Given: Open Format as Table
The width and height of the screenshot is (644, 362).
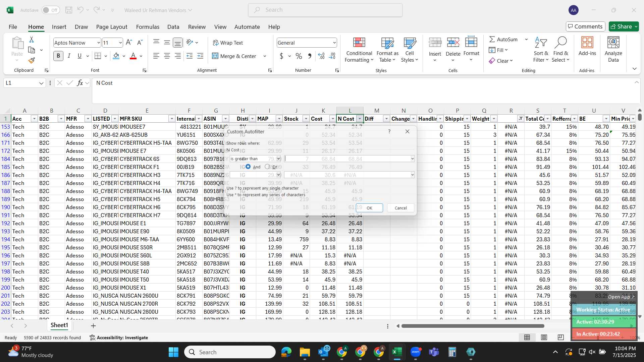Looking at the screenshot, I should 387,50.
